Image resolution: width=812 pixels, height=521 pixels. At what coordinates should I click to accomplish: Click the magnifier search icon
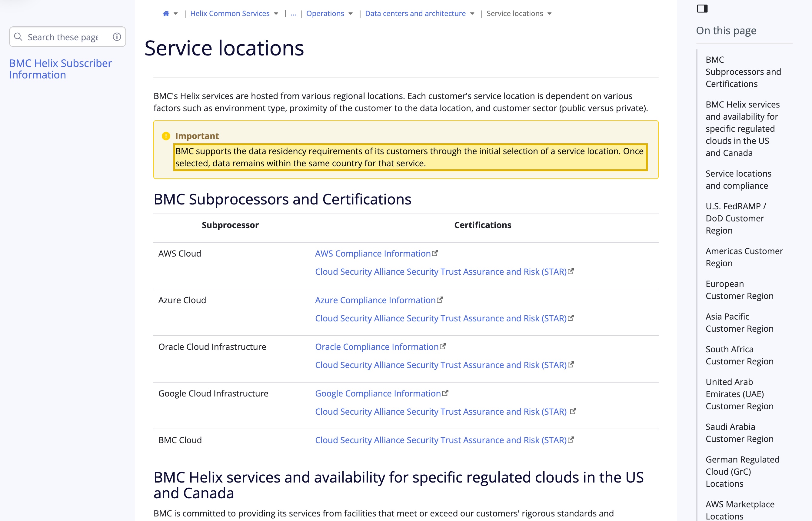18,37
